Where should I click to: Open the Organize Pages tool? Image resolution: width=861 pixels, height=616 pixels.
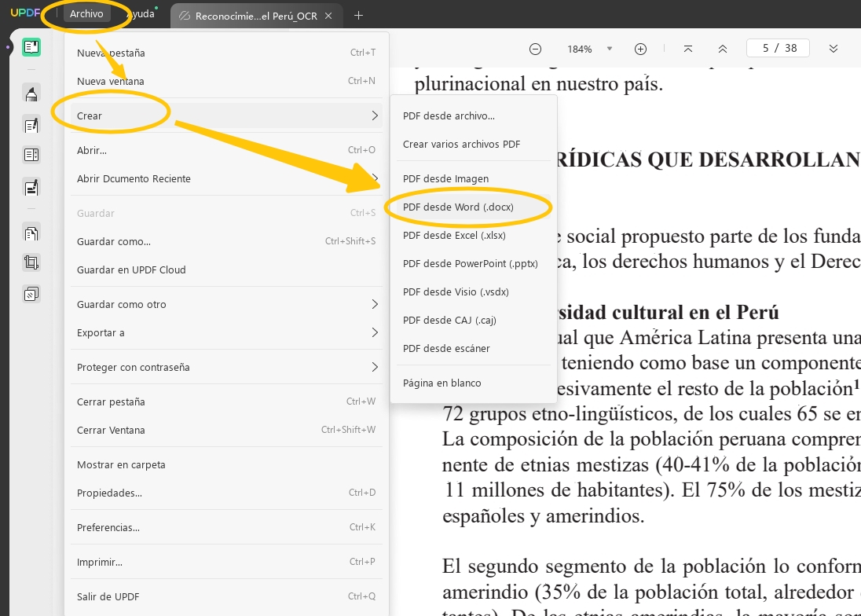(31, 233)
